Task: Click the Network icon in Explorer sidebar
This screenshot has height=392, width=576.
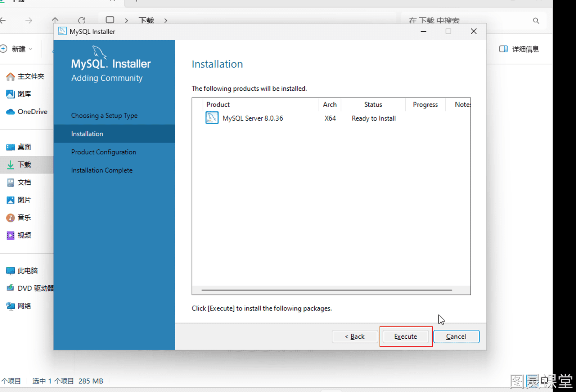Action: point(10,306)
